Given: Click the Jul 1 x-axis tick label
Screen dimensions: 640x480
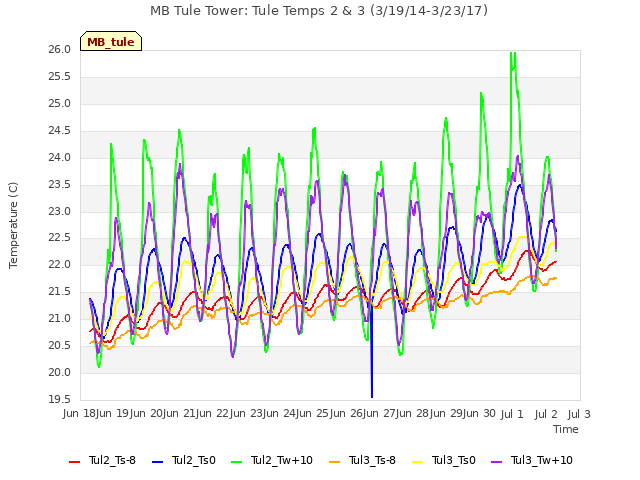Looking at the screenshot, I should (512, 414).
